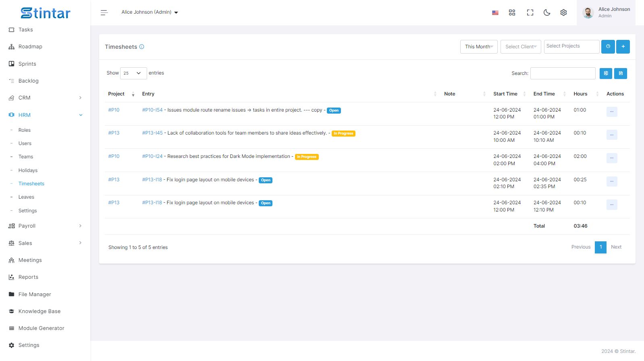The image size is (644, 361).
Task: Open the #P10-I24 entry link
Action: coord(152,156)
